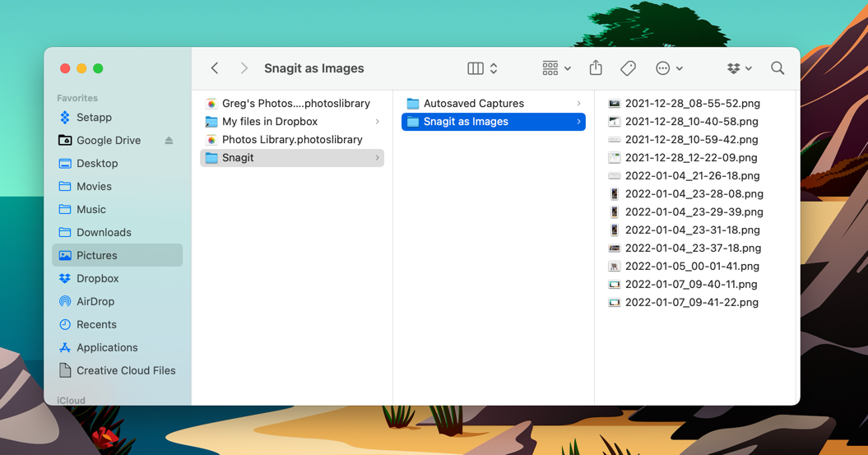868x455 pixels.
Task: Go forward with the right chevron
Action: pos(244,68)
